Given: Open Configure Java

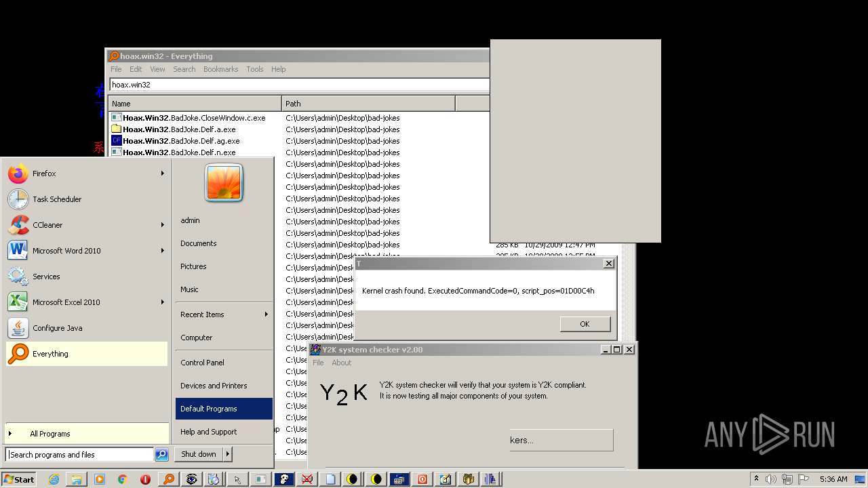Looking at the screenshot, I should click(x=86, y=328).
